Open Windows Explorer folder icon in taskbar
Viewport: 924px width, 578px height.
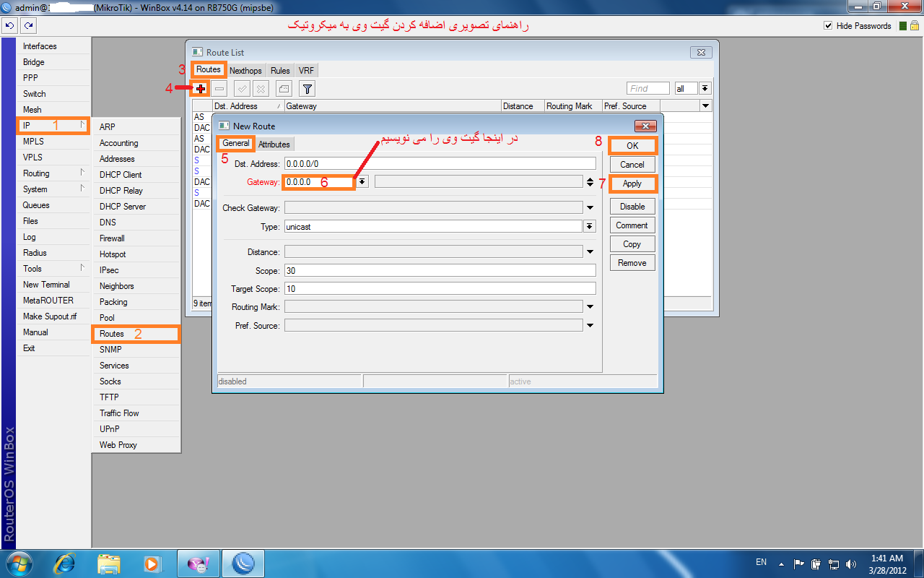coord(109,563)
